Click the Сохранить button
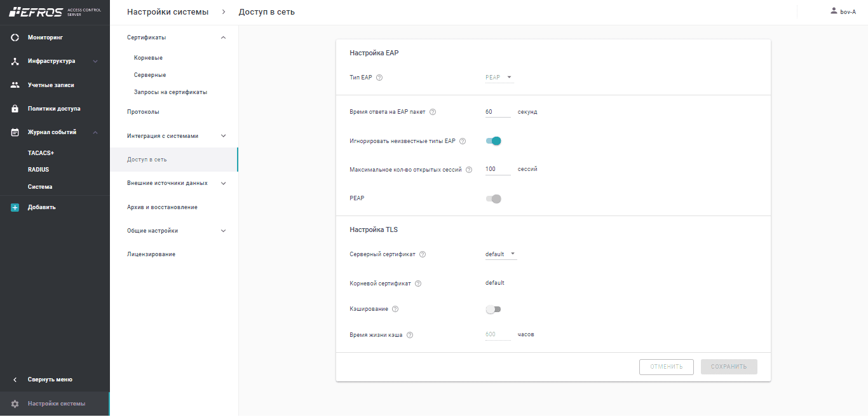Image resolution: width=868 pixels, height=417 pixels. point(729,367)
